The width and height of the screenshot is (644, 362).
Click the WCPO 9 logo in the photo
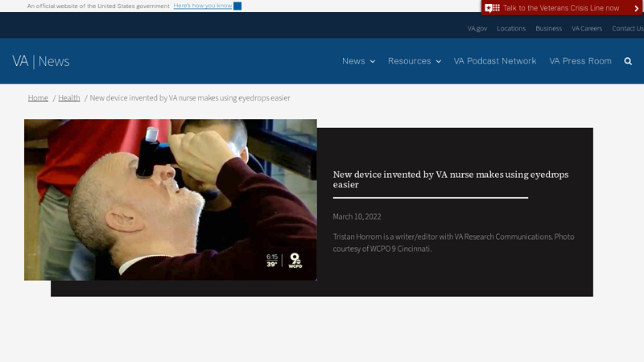click(295, 260)
